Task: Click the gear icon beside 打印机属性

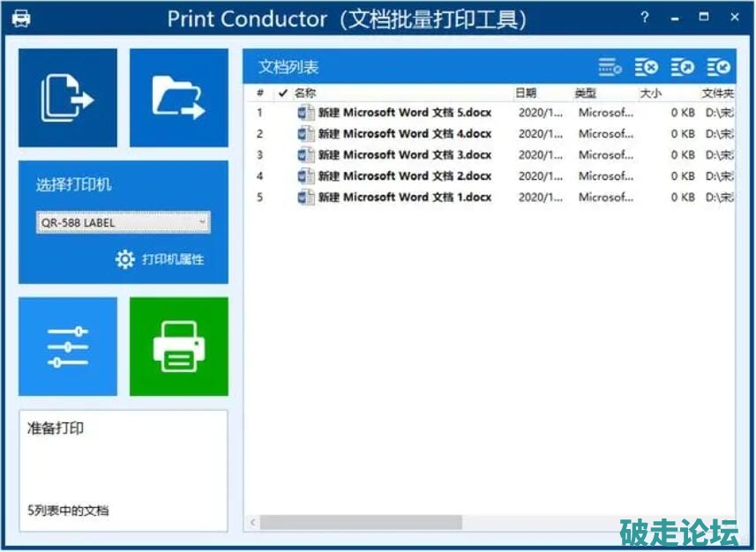Action: coord(125,259)
